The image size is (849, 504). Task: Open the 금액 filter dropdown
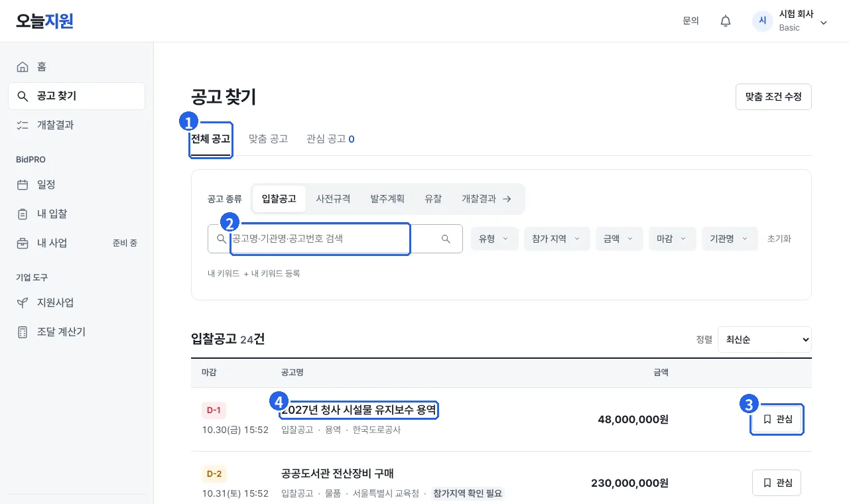tap(619, 239)
